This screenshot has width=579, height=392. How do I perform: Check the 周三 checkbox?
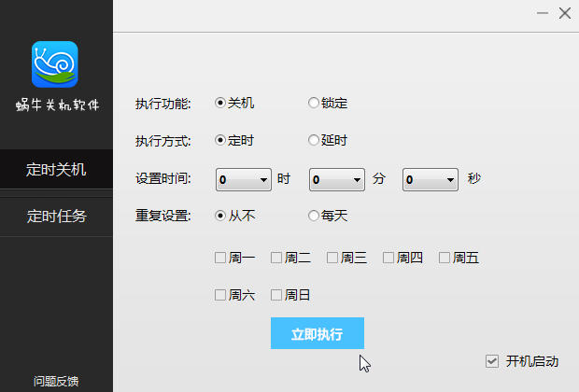(332, 258)
